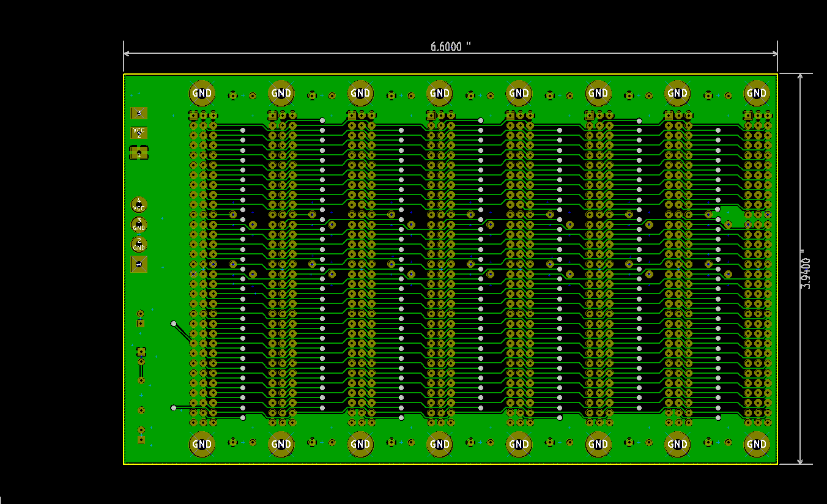The width and height of the screenshot is (827, 504).
Task: Select square pin 1 of the leftmost connector
Action: pyautogui.click(x=193, y=115)
